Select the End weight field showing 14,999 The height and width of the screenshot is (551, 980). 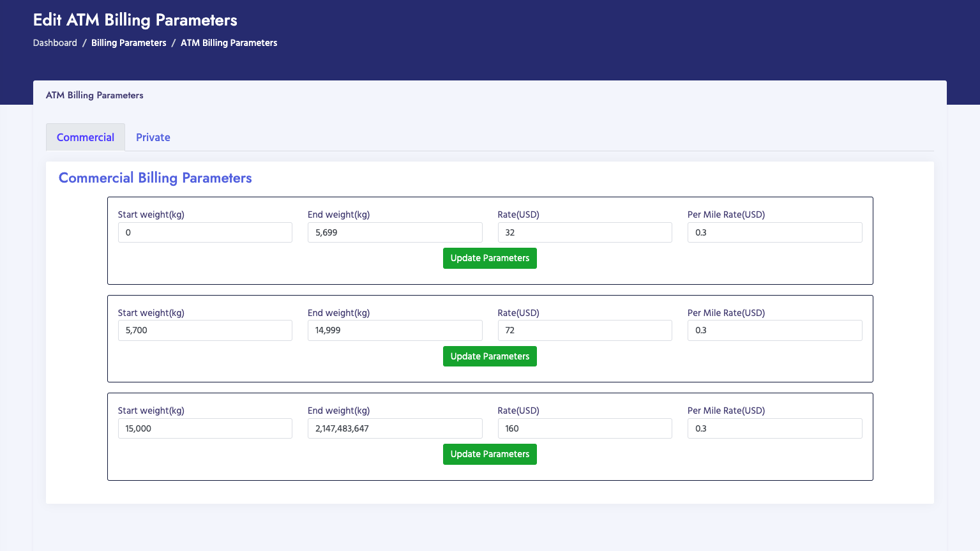point(395,330)
